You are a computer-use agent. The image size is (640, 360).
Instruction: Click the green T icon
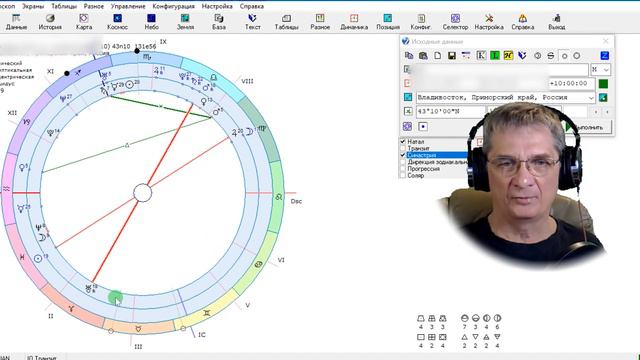point(495,56)
